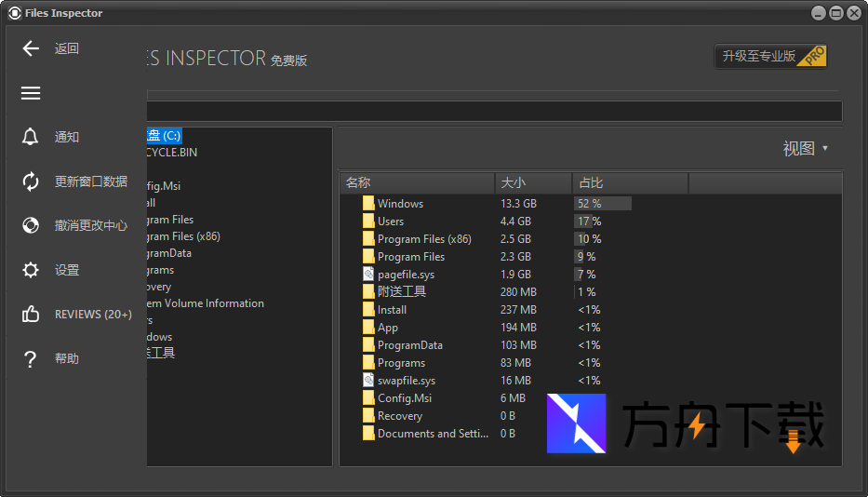868x497 pixels.
Task: Open the undo changes center icon
Action: 31,225
